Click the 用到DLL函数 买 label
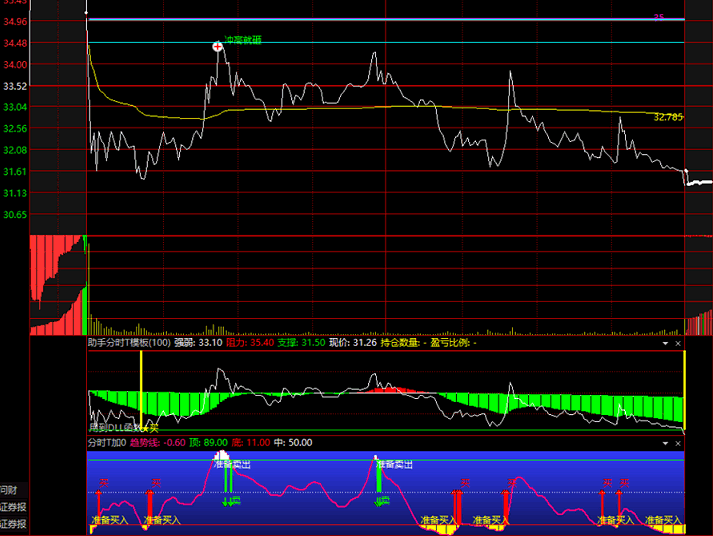 [123, 427]
